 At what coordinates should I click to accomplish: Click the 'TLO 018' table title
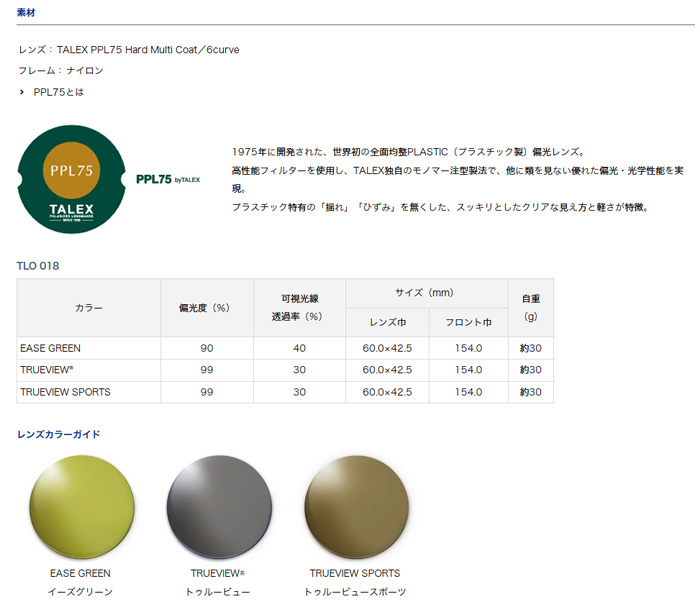(x=38, y=266)
